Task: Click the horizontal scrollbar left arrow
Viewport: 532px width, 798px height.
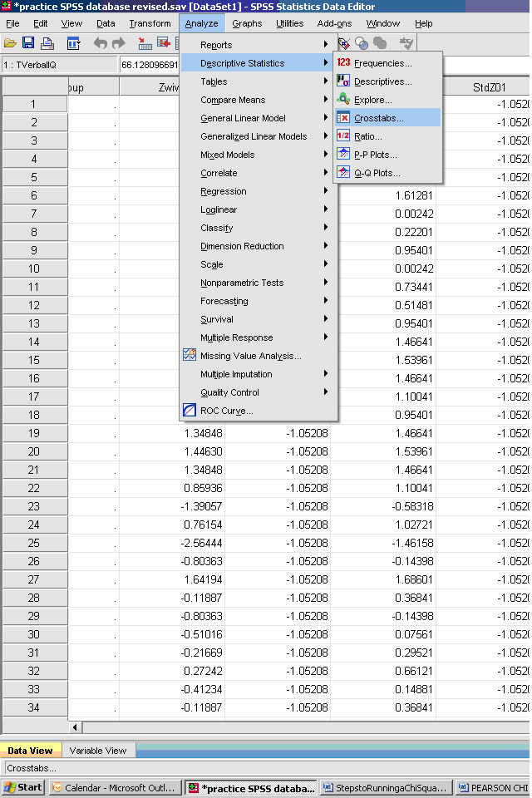Action: click(x=77, y=727)
